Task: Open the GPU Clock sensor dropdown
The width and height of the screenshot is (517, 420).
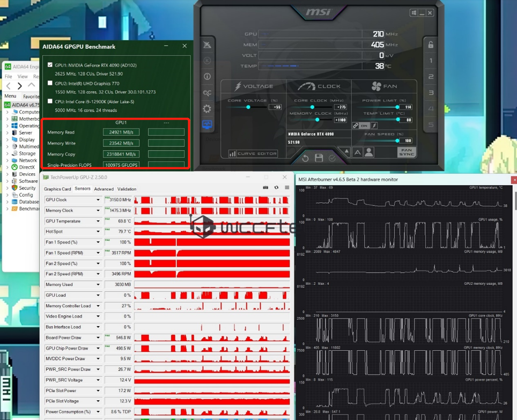Action: [x=98, y=200]
